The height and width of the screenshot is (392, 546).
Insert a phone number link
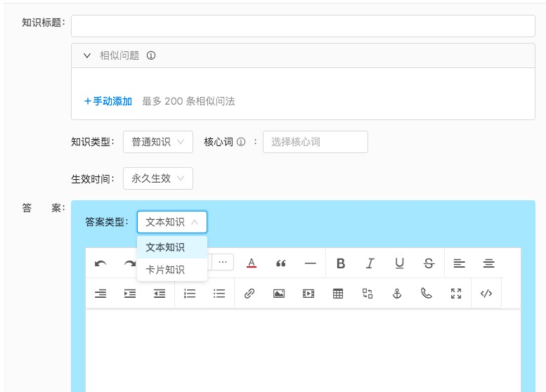[x=427, y=294]
